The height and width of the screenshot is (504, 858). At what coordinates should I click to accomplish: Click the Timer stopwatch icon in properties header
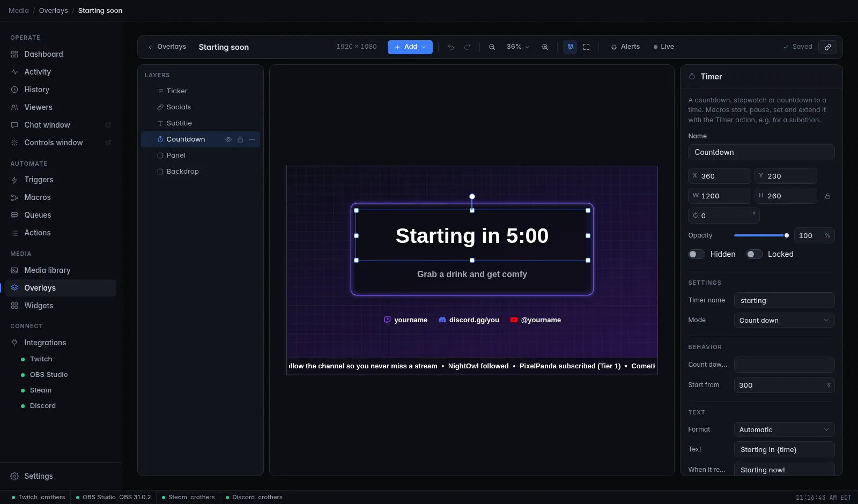[x=692, y=77]
